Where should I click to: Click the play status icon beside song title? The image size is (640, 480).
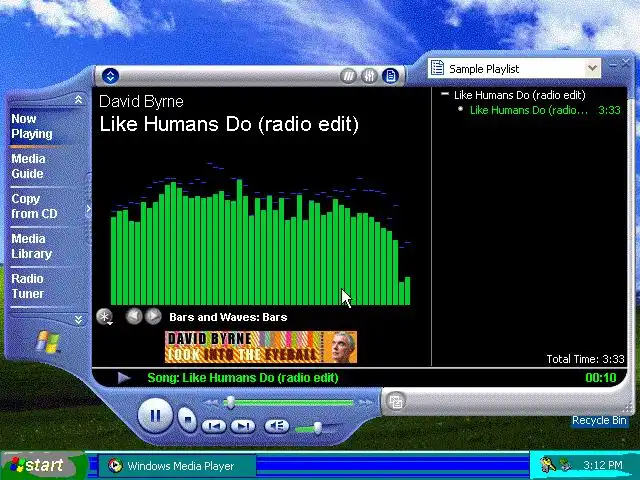pos(124,378)
